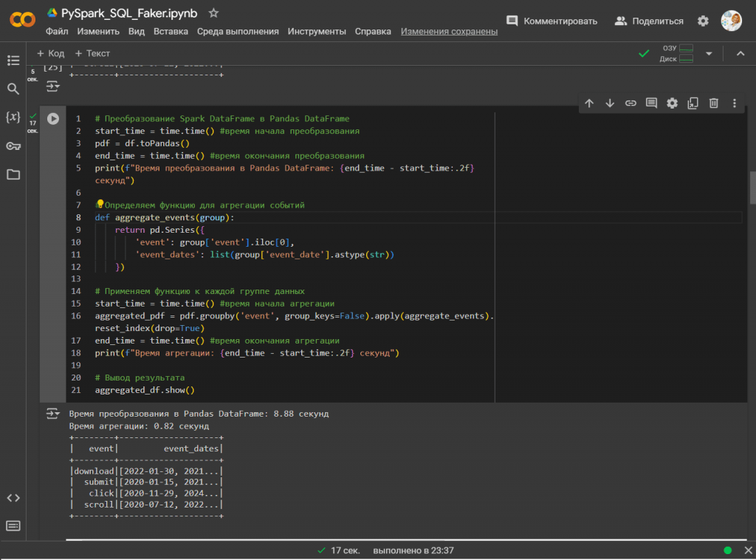Add a comment to the cell

(651, 103)
